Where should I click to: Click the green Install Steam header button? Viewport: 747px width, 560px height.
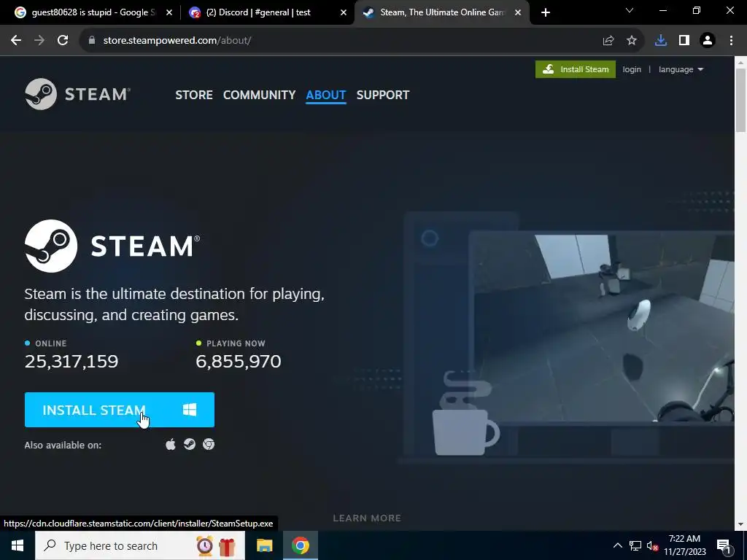(576, 69)
